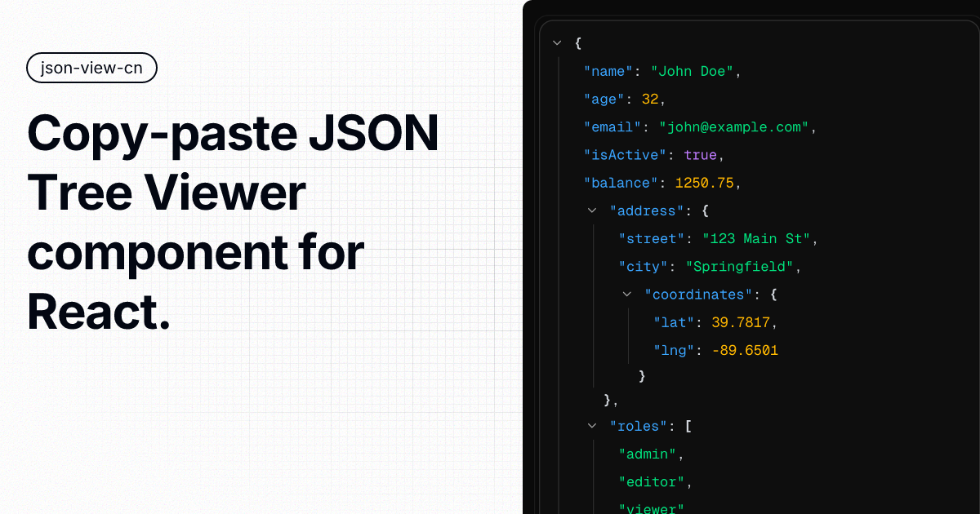Select the 1250.75 balance value
980x514 pixels.
click(x=705, y=183)
